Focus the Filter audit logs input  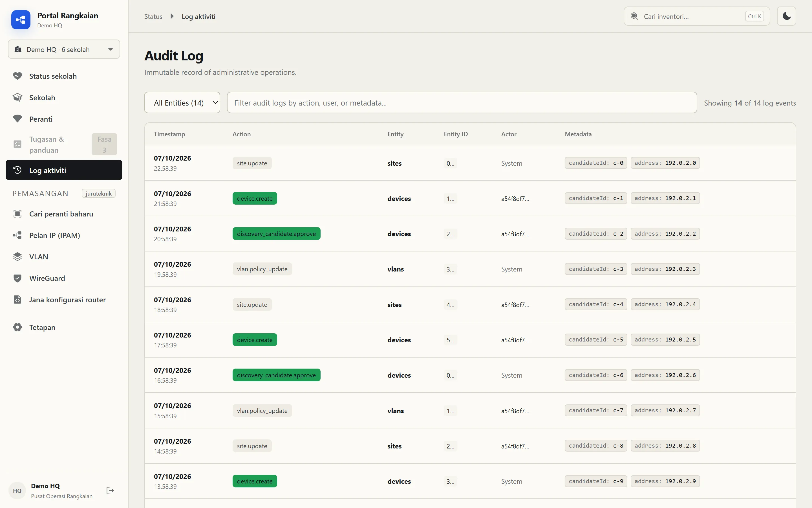[462, 102]
